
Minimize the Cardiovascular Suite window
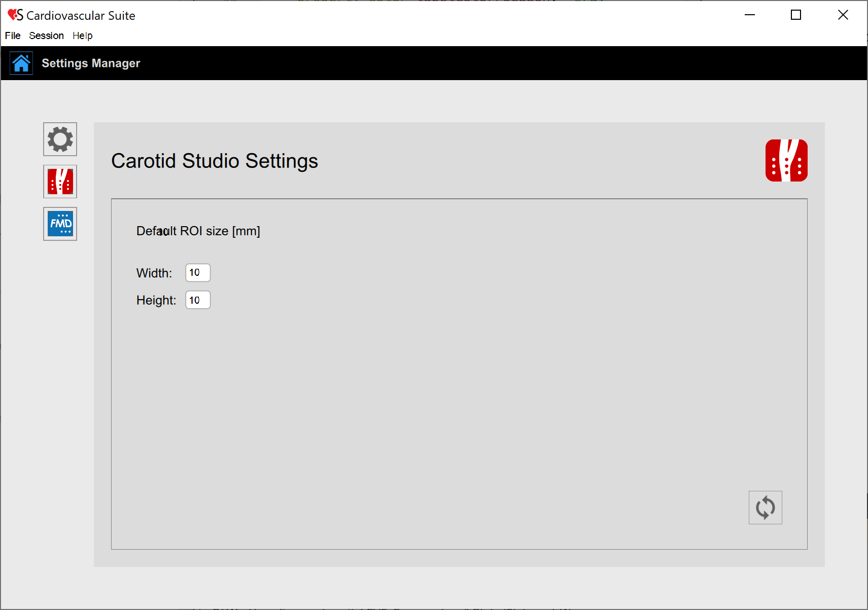[x=749, y=15]
